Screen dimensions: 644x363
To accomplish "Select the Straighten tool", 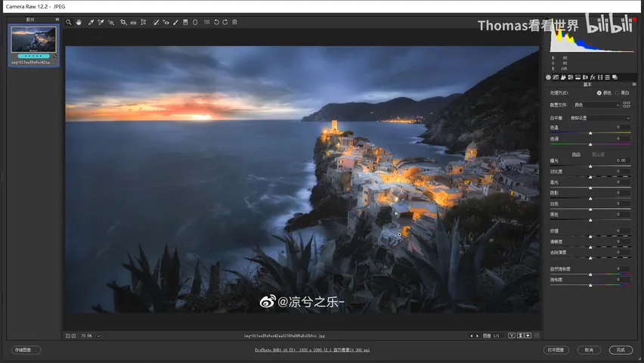I will pos(133,22).
